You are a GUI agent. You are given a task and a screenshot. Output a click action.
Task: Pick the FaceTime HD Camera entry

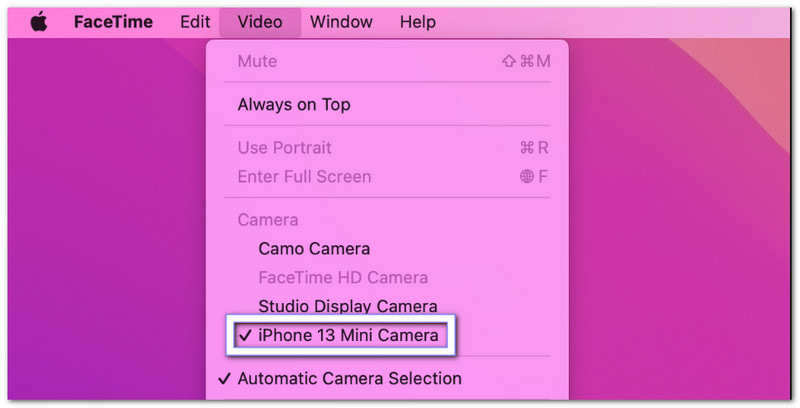(343, 278)
